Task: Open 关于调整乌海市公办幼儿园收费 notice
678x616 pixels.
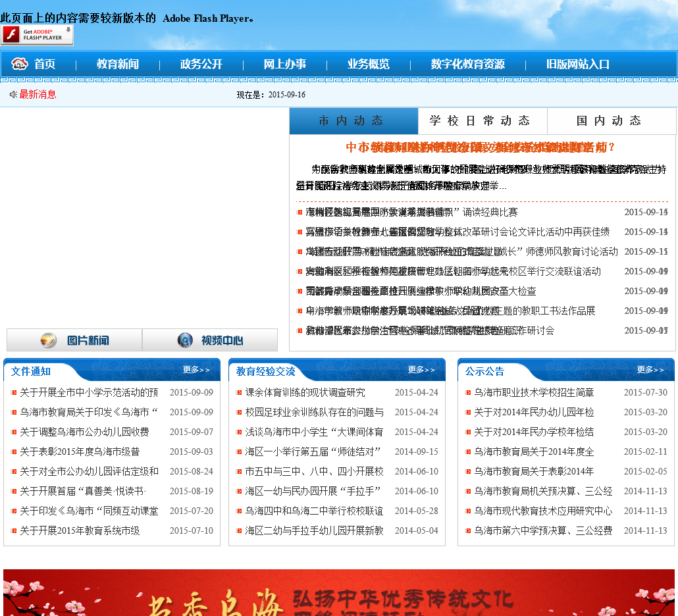Action: pyautogui.click(x=84, y=432)
